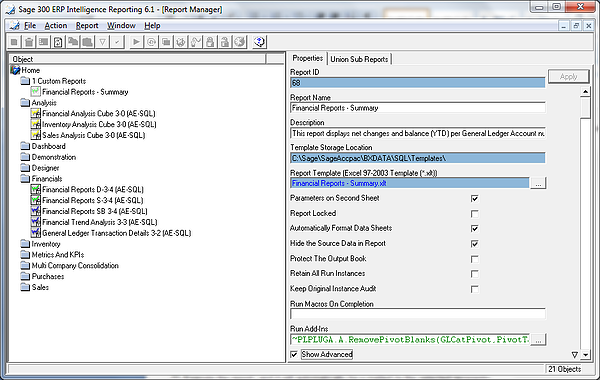The width and height of the screenshot is (600, 380).
Task: Click the properties scrollbar up arrow
Action: click(585, 92)
